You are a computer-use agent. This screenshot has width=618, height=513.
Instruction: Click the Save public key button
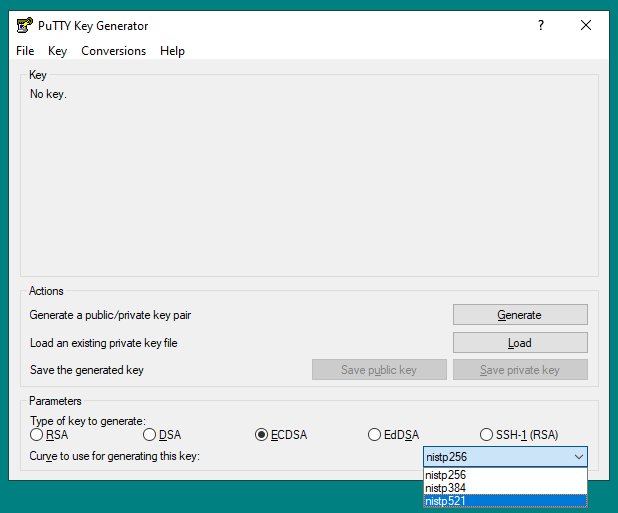tap(378, 370)
